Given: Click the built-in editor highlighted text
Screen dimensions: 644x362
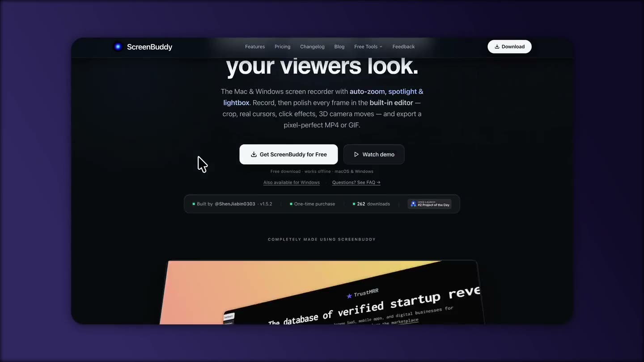Looking at the screenshot, I should point(391,102).
